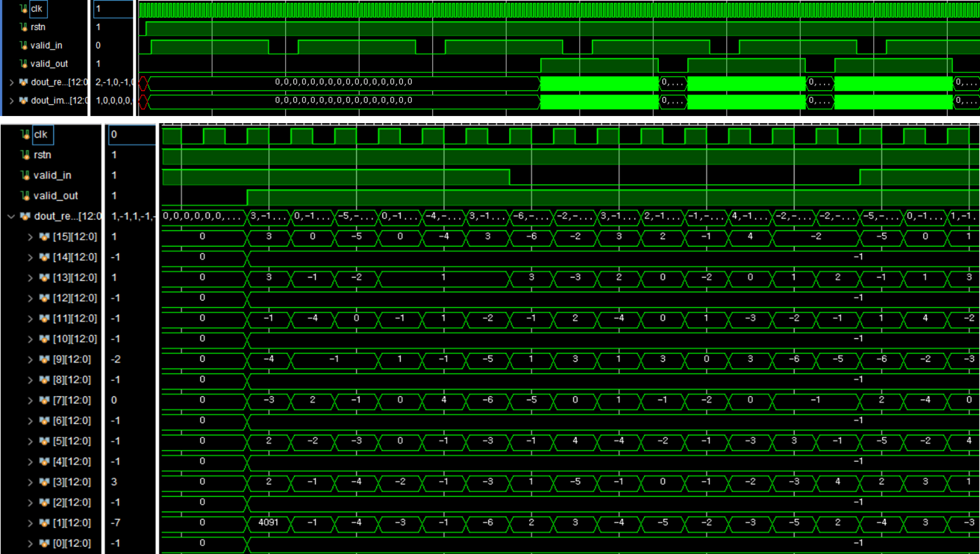The width and height of the screenshot is (980, 554).
Task: Expand the dout_im bus signal
Action: tap(12, 100)
